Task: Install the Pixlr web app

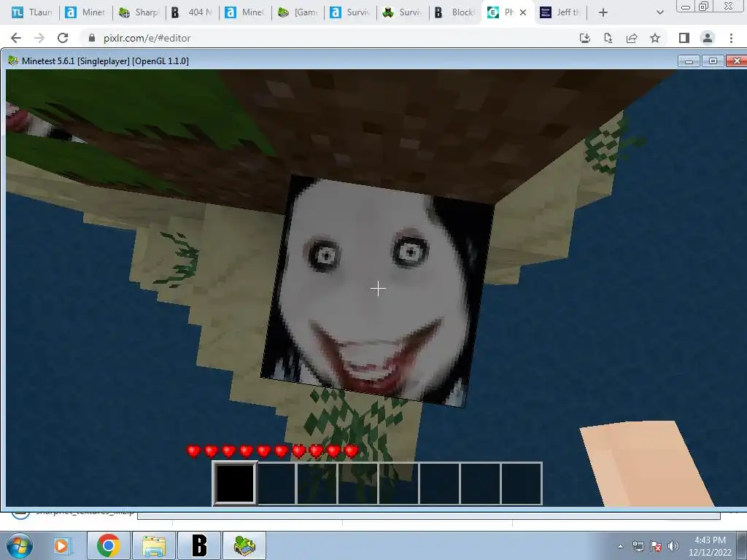Action: pyautogui.click(x=584, y=38)
